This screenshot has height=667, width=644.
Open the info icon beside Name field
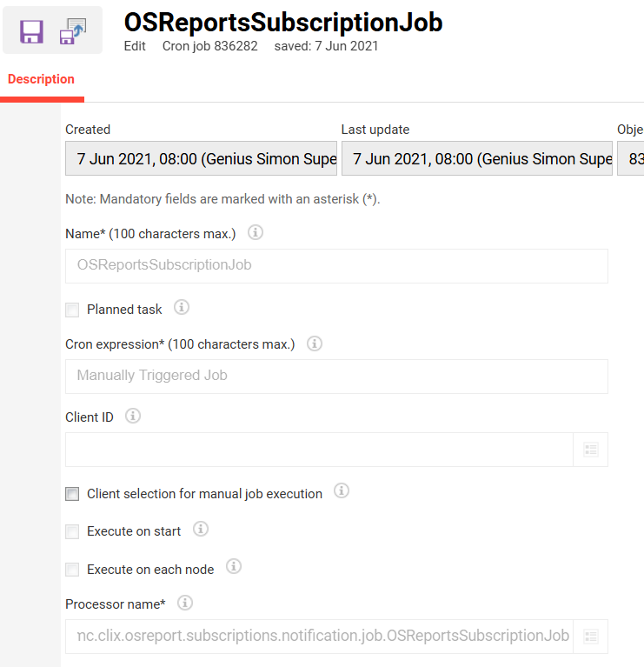[x=256, y=233]
